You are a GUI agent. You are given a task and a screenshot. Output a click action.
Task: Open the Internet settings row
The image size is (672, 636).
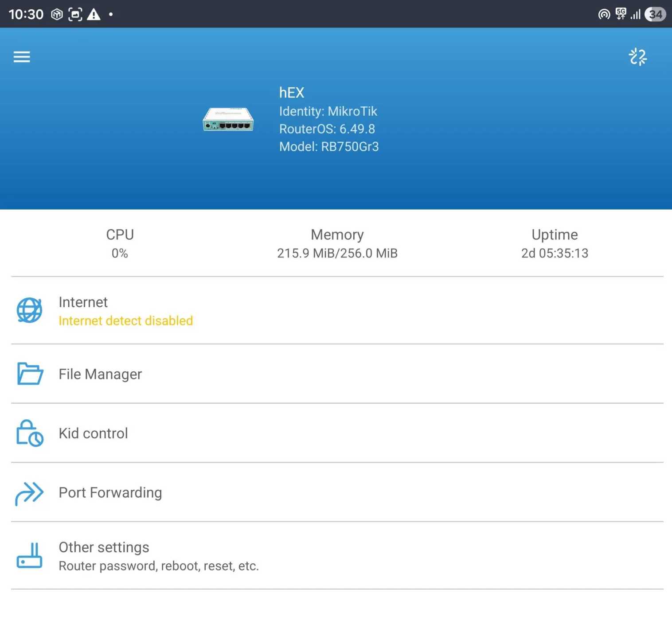(x=337, y=311)
